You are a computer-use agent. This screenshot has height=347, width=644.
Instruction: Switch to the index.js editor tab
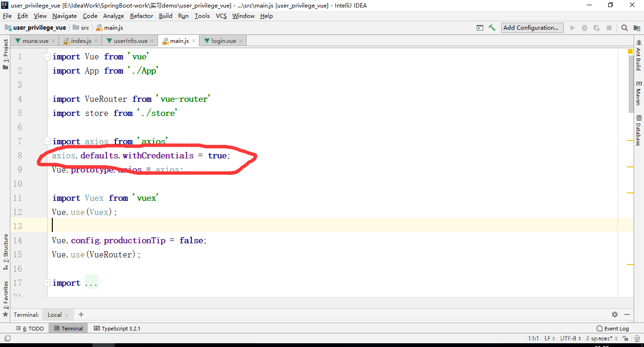[x=81, y=41]
